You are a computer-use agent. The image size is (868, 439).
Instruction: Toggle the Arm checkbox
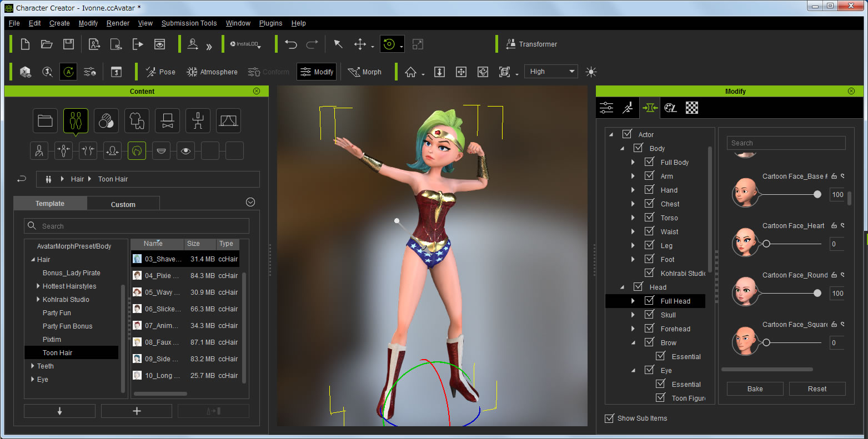pos(649,175)
